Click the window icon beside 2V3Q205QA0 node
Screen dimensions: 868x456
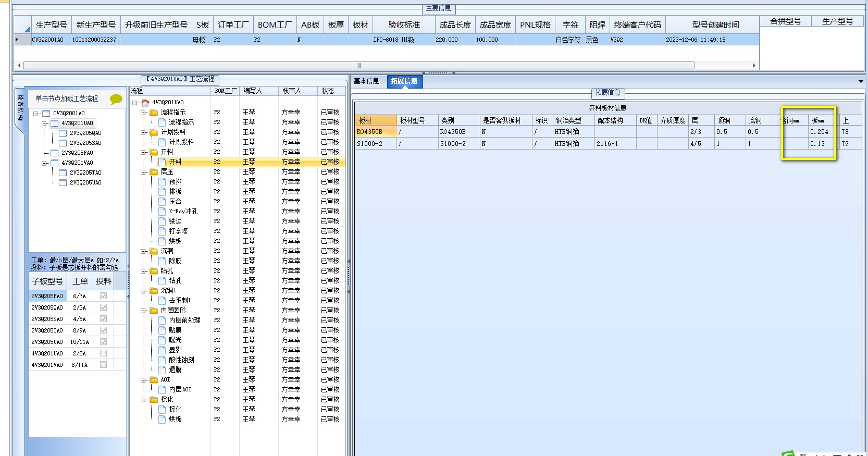click(x=63, y=133)
